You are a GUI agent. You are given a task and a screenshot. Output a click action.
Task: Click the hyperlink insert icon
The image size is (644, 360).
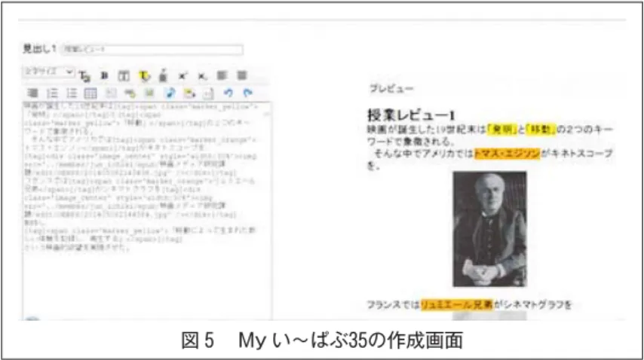130,93
